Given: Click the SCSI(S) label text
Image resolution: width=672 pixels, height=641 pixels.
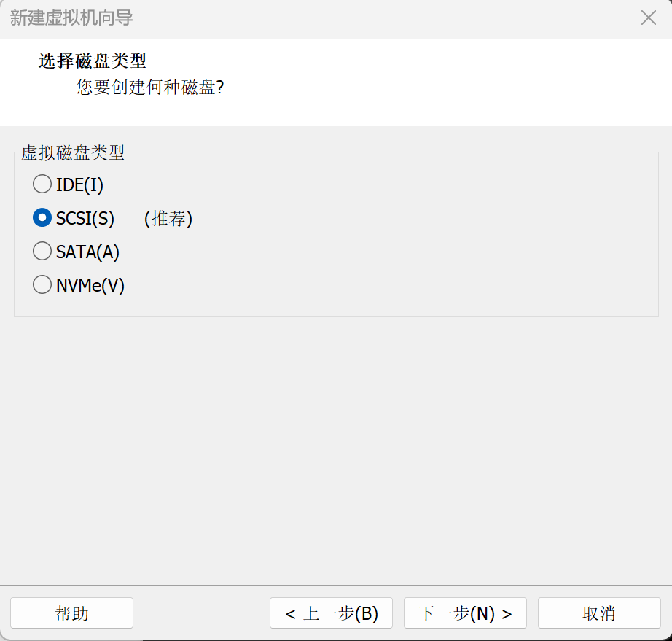Looking at the screenshot, I should point(85,218).
